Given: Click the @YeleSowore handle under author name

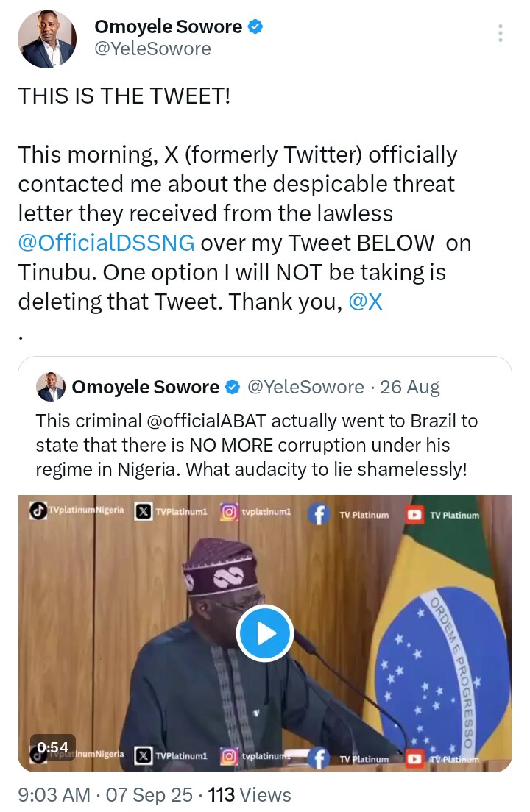Looking at the screenshot, I should [x=153, y=49].
